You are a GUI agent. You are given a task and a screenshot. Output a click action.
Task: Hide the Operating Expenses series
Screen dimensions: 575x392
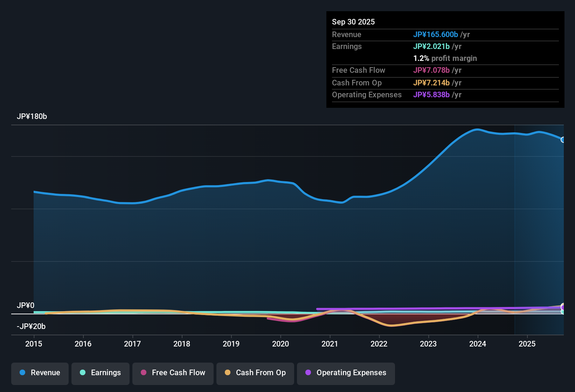346,373
